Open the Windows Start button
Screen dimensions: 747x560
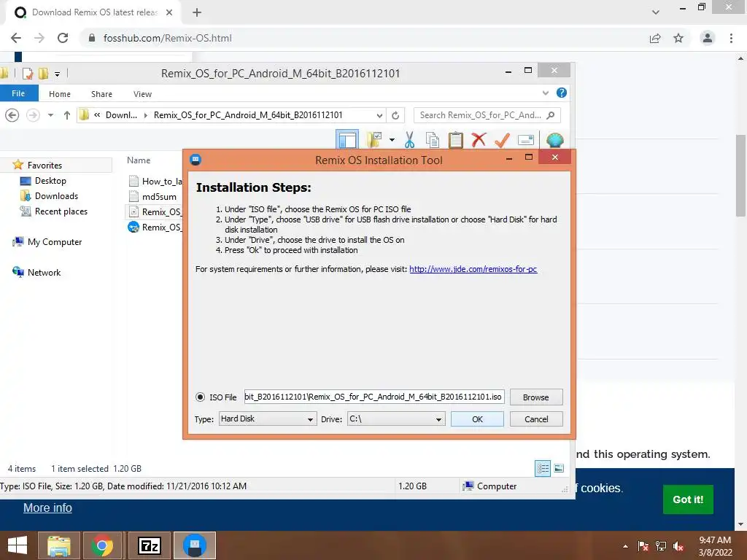18,545
